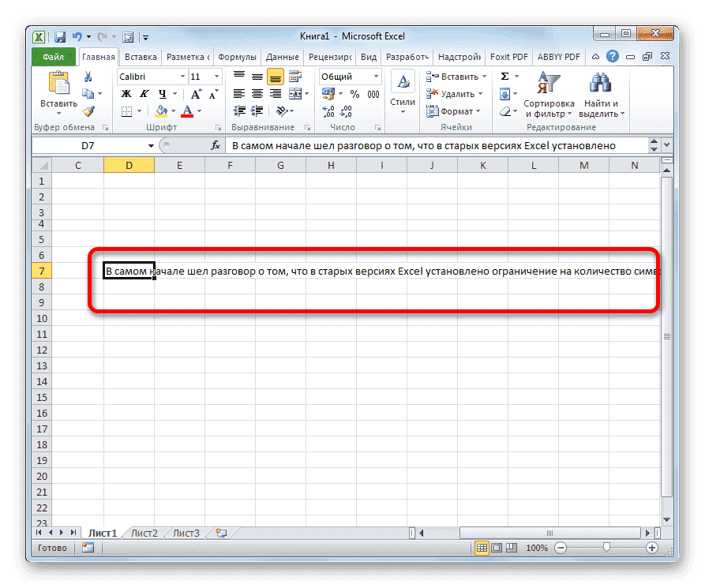Switch to the Формулы ribbon tab
The width and height of the screenshot is (705, 588).
[237, 56]
